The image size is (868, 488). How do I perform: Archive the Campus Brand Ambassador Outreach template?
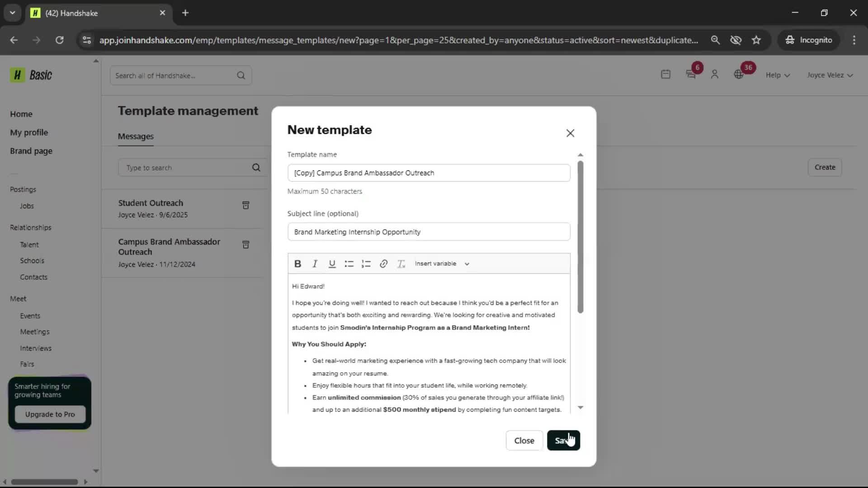[245, 245]
